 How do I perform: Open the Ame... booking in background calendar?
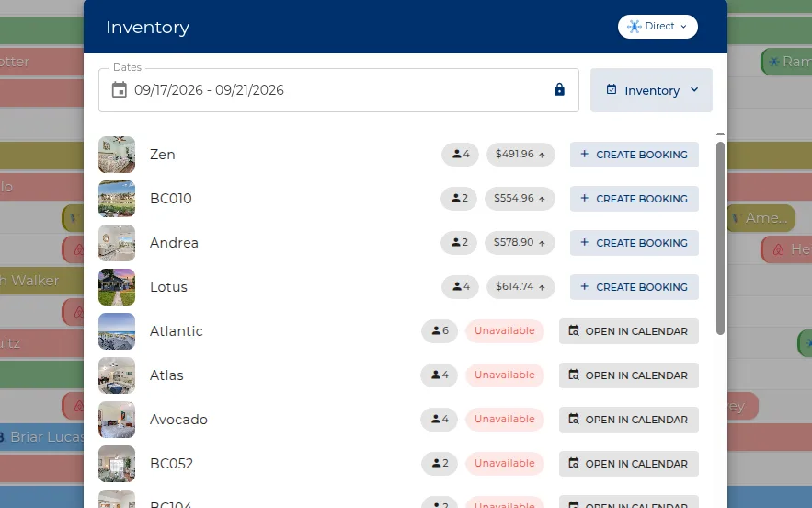click(x=761, y=218)
